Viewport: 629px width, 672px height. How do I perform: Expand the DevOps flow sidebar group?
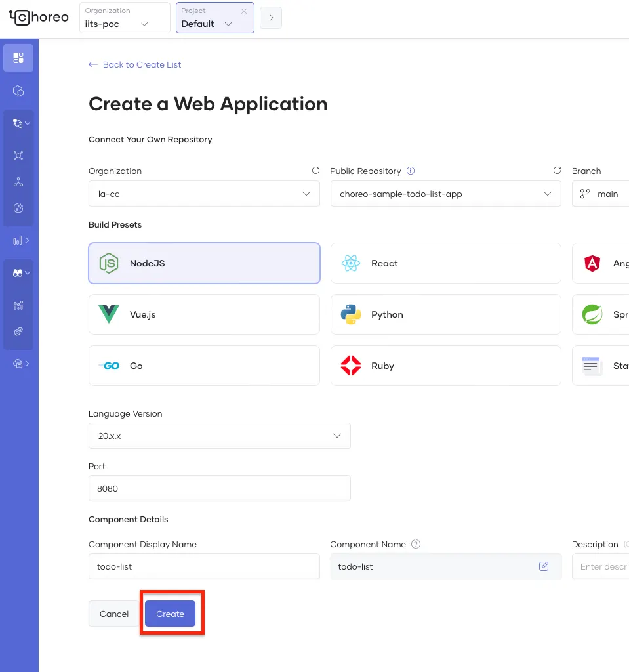20,123
